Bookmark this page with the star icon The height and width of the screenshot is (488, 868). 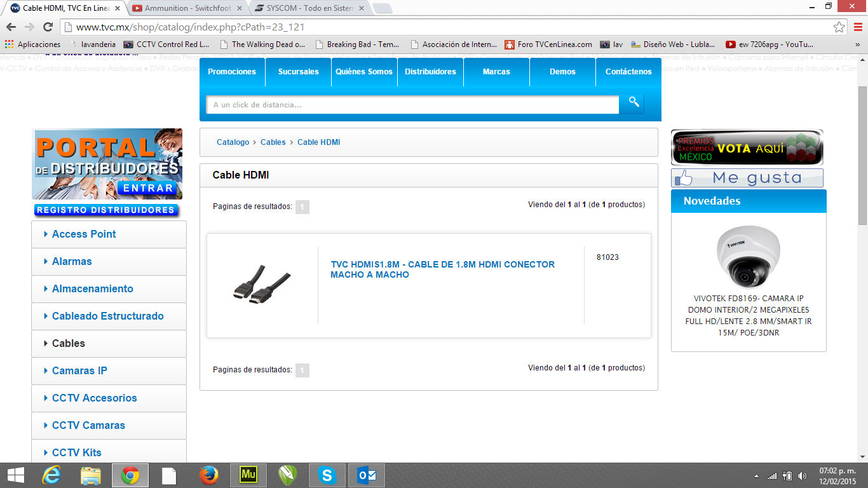pyautogui.click(x=839, y=27)
